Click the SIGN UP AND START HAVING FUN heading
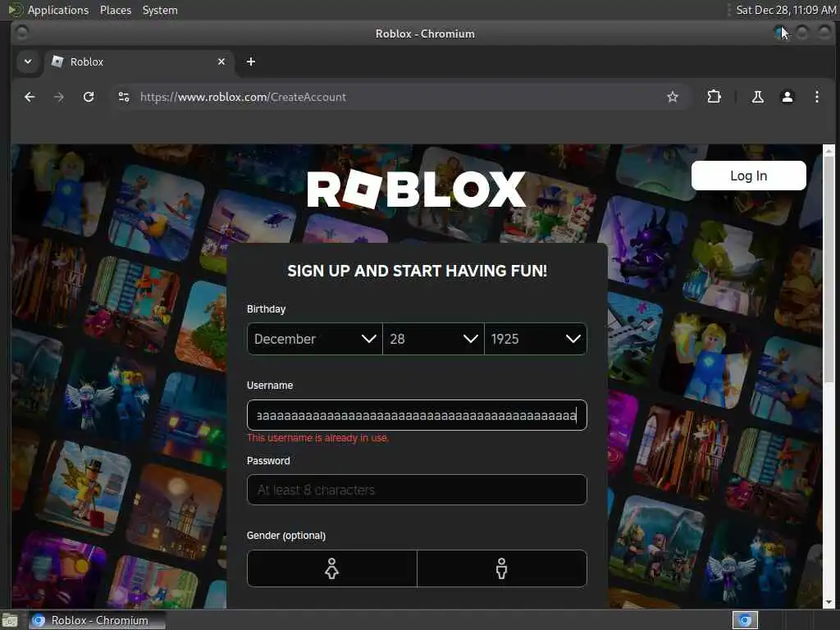840x630 pixels. point(417,271)
